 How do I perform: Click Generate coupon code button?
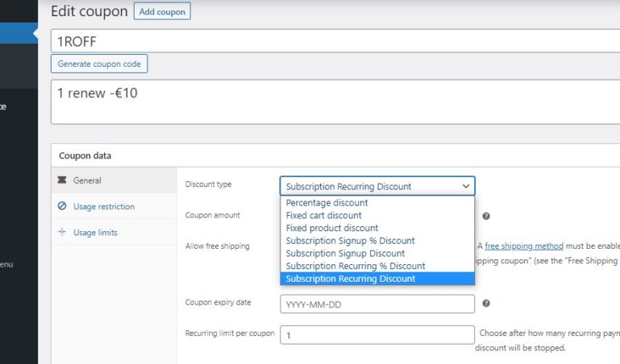click(99, 64)
